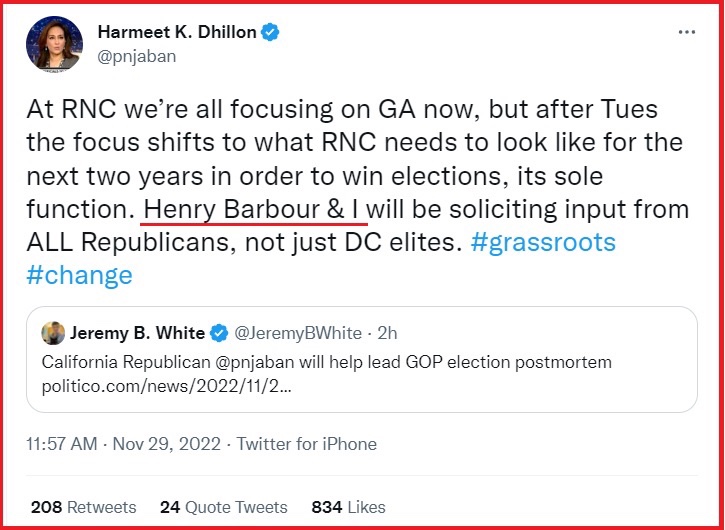Image resolution: width=725 pixels, height=530 pixels.
Task: Click the quoted tweet author name Jeremy B. White
Action: click(x=137, y=333)
